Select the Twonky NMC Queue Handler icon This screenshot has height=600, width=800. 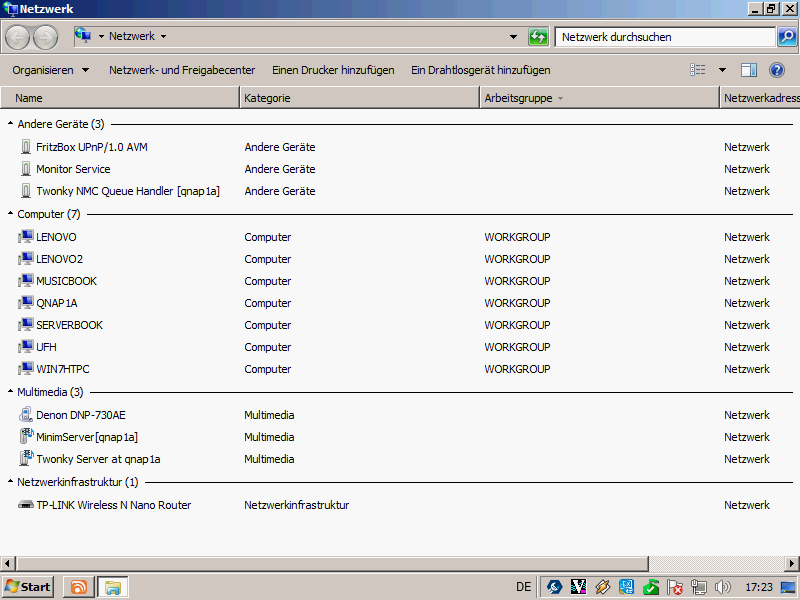pos(26,191)
